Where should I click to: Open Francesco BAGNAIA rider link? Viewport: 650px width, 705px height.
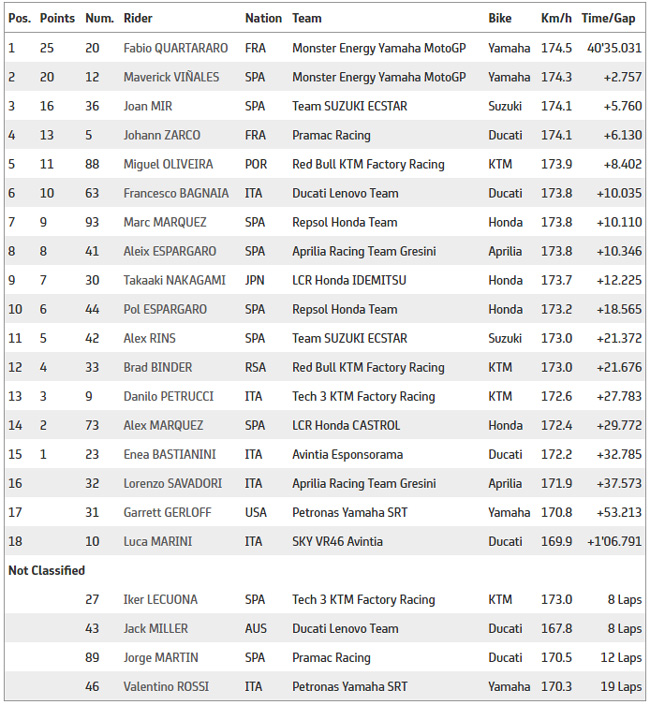click(x=176, y=193)
